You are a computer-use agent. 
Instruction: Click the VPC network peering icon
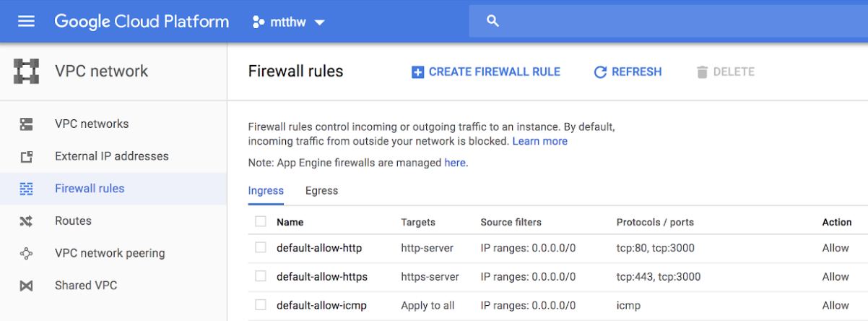coord(27,254)
